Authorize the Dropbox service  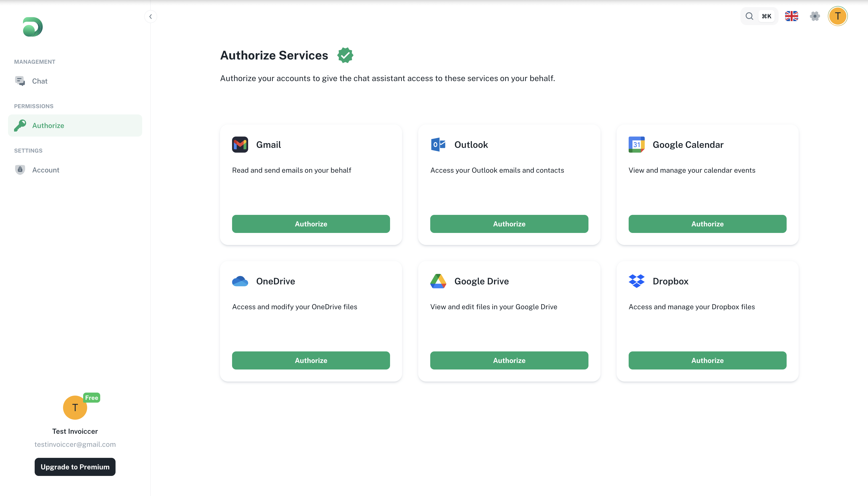(x=708, y=360)
